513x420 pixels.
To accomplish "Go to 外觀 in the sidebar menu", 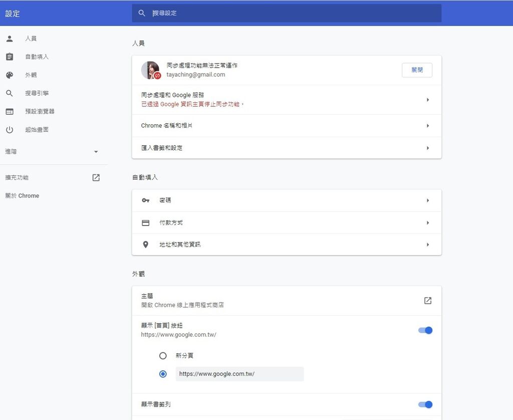I will coord(31,75).
